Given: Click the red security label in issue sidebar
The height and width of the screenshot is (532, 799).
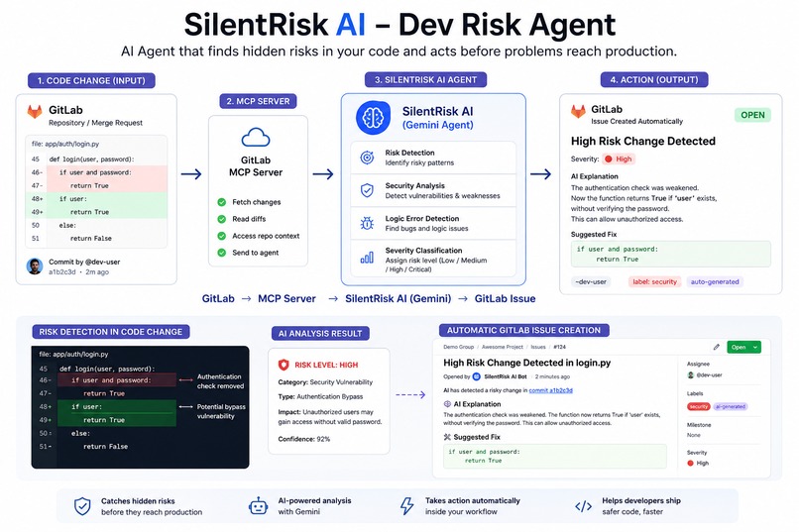Looking at the screenshot, I should (699, 406).
